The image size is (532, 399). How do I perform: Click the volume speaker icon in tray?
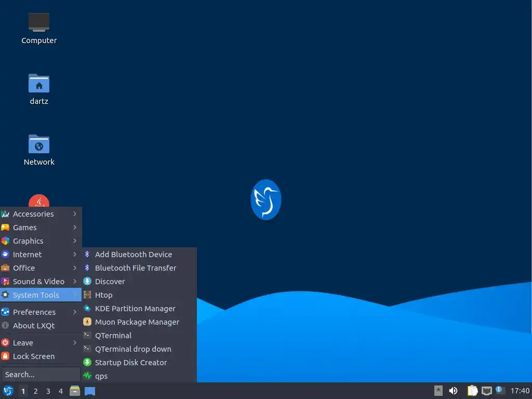click(453, 391)
